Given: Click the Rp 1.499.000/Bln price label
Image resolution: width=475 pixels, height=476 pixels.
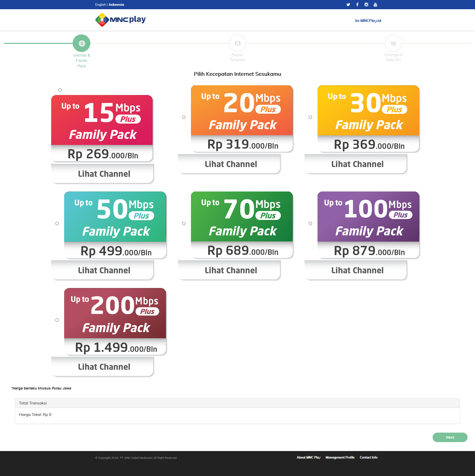Looking at the screenshot, I should click(116, 347).
